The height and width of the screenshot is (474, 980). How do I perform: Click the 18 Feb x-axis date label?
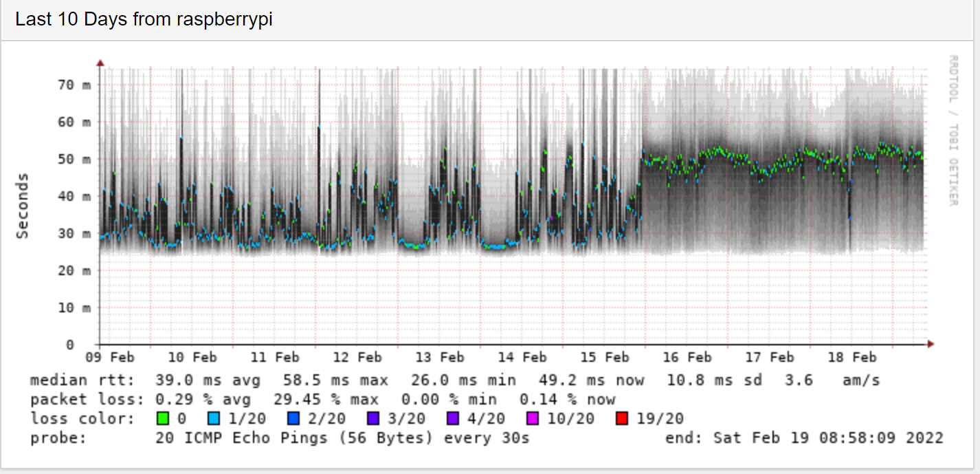coord(852,357)
